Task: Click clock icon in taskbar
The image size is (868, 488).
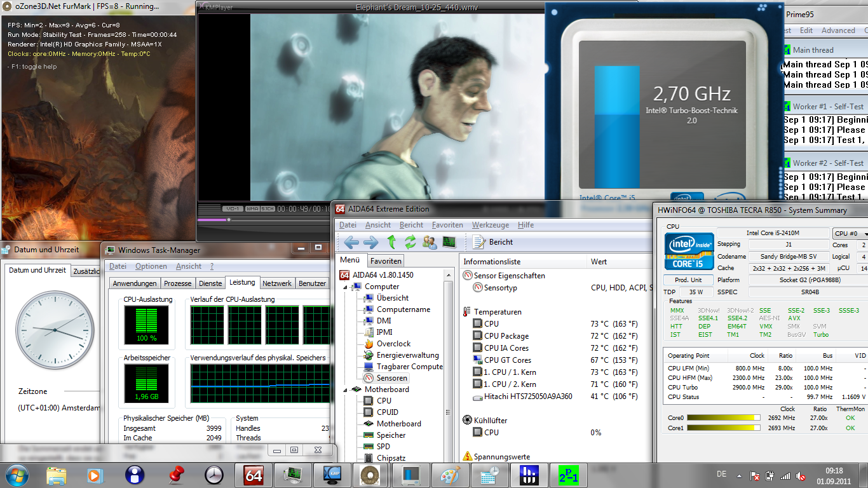Action: tap(214, 475)
